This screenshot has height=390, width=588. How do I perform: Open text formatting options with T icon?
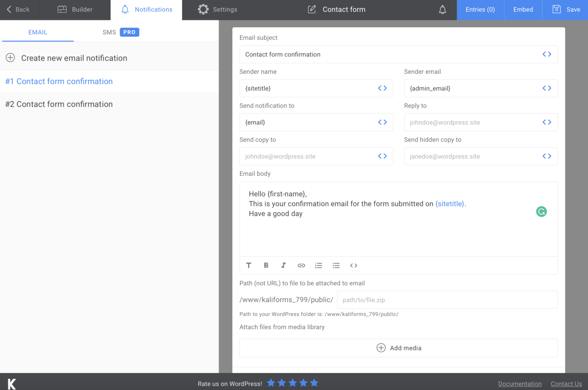249,265
